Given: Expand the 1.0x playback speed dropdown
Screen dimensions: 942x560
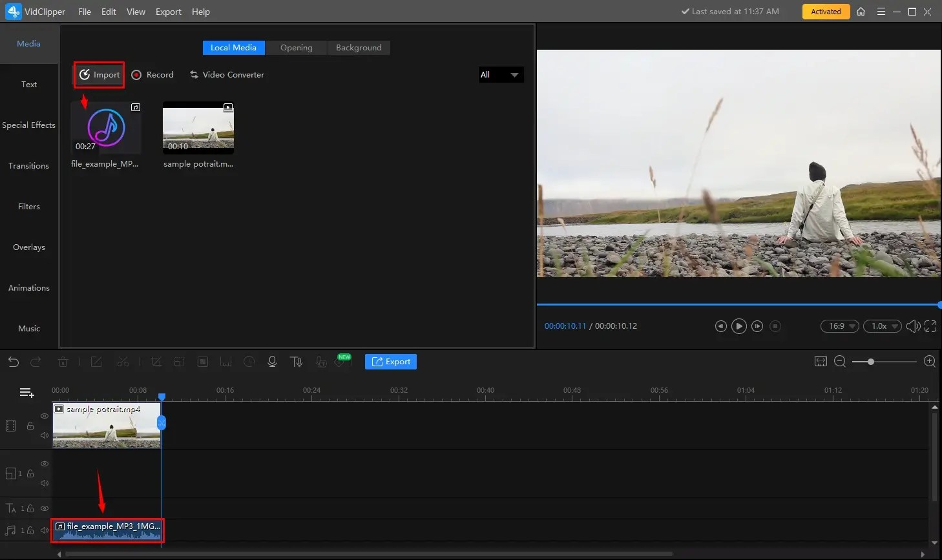Looking at the screenshot, I should coord(882,326).
